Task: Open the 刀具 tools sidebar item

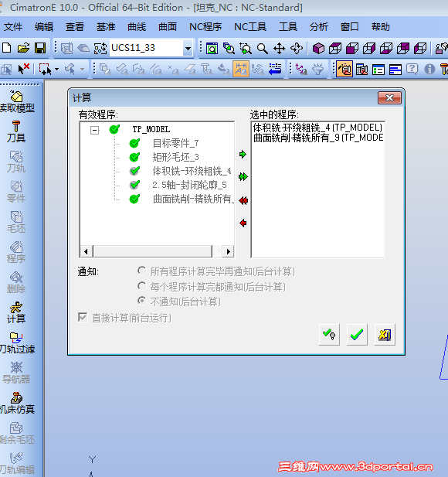Action: click(x=16, y=131)
